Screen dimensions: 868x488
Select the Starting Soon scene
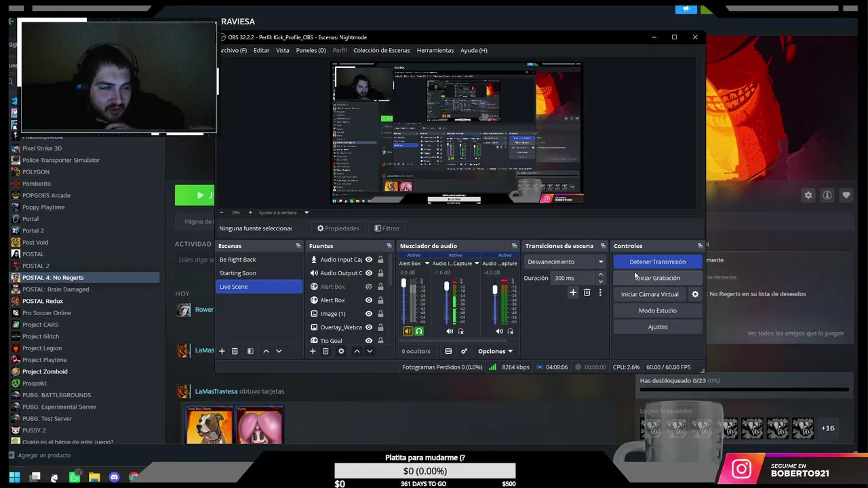(x=259, y=273)
